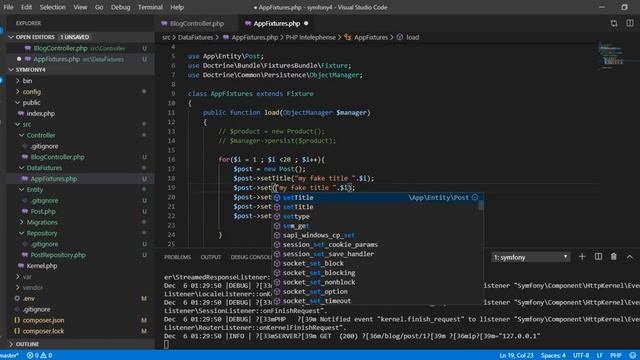Change indentation via Spaces: 4
This screenshot has height=360, width=640.
tap(553, 356)
